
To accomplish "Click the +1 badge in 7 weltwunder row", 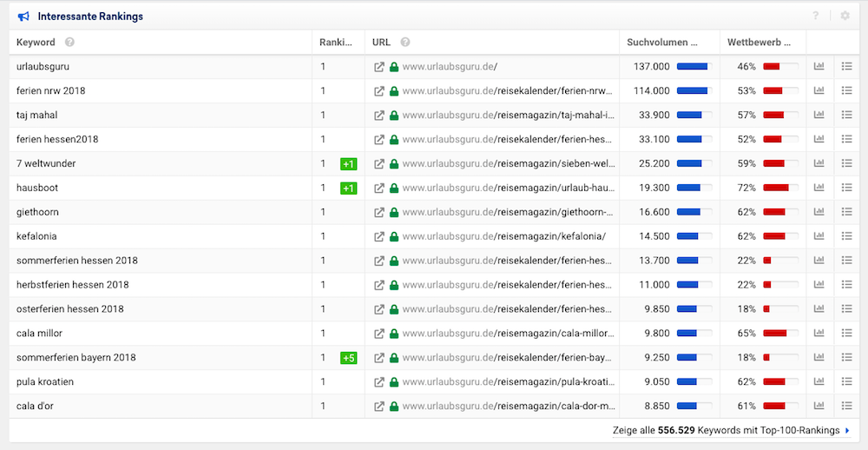I will 349,164.
